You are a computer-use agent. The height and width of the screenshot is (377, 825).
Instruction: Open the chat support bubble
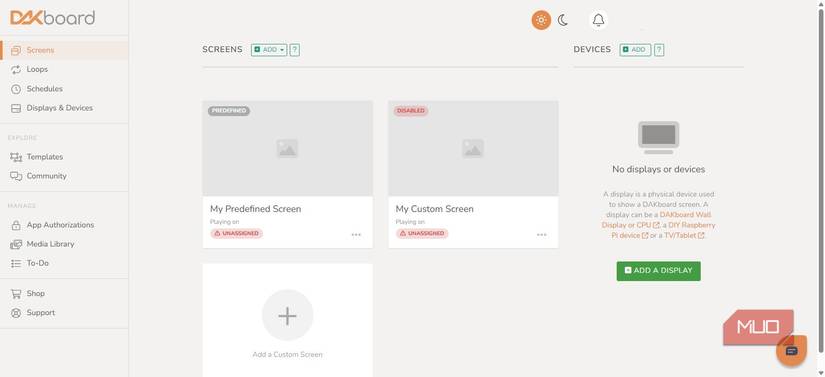click(791, 351)
